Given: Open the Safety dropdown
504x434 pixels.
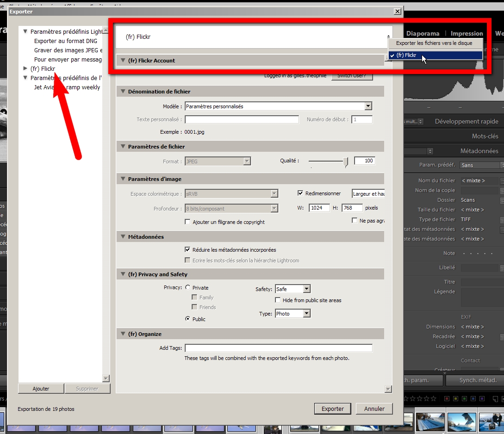Looking at the screenshot, I should point(307,289).
